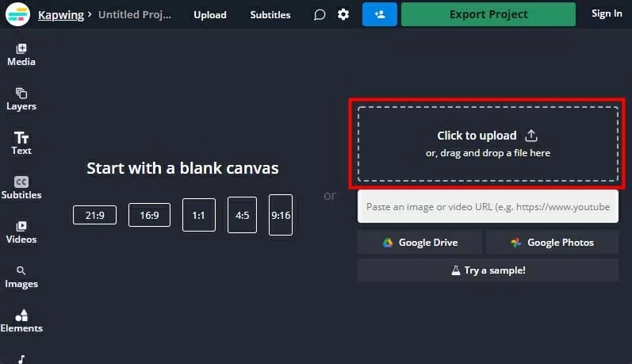The image size is (632, 364).
Task: Open Subtitles from the top menu
Action: click(270, 14)
